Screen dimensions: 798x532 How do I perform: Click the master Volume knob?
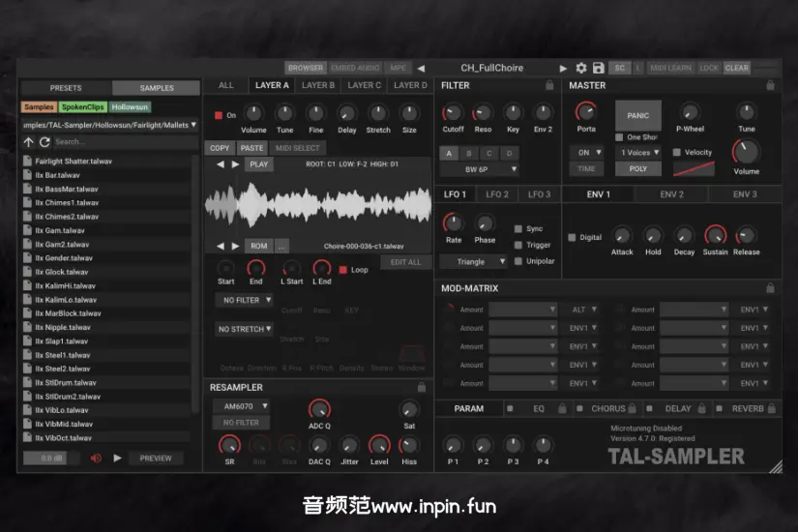click(746, 151)
